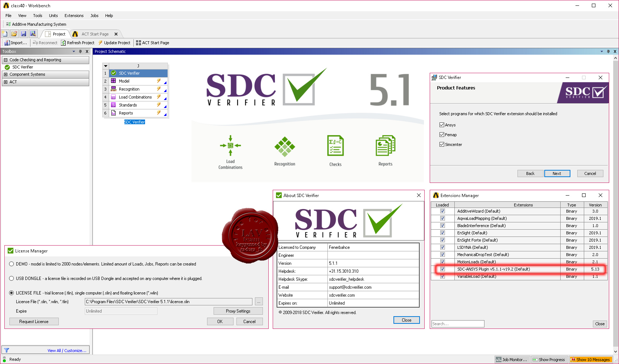The width and height of the screenshot is (619, 364).
Task: Expand the ACT toolbox group
Action: pyautogui.click(x=5, y=82)
